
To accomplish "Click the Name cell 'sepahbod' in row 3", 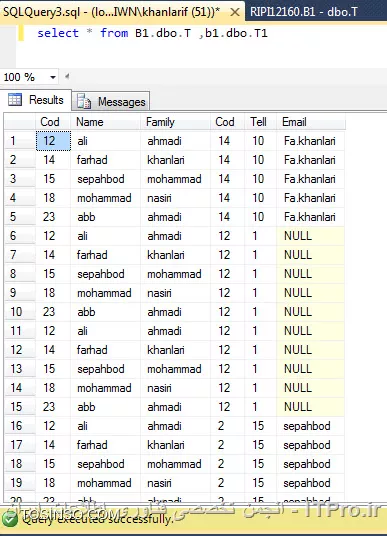I will pos(106,179).
